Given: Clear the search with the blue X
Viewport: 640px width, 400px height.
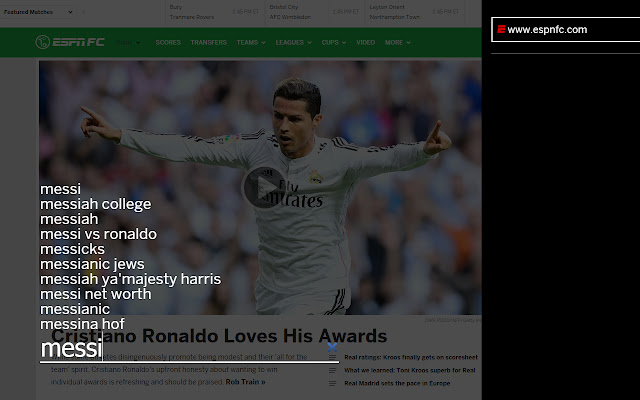Looking at the screenshot, I should (332, 347).
